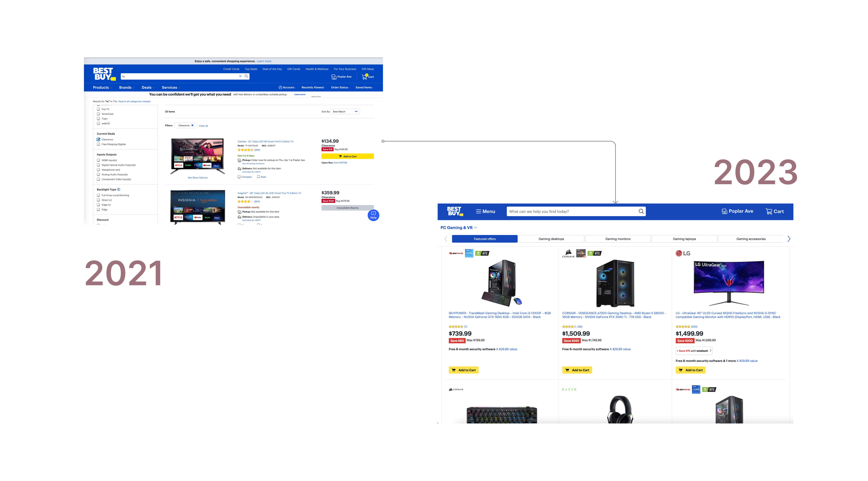Open Saved Items dropdown
Image resolution: width=868 pixels, height=481 pixels.
pyautogui.click(x=365, y=88)
